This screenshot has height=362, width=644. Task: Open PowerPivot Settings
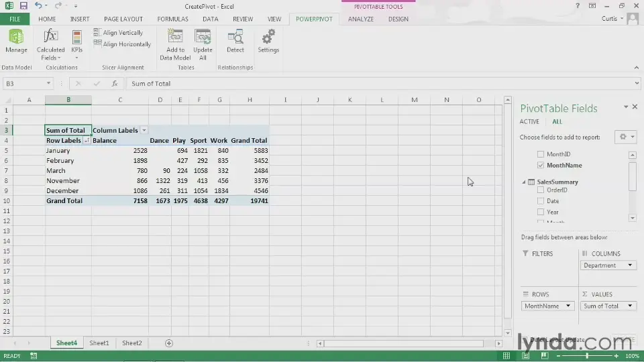[x=268, y=41]
